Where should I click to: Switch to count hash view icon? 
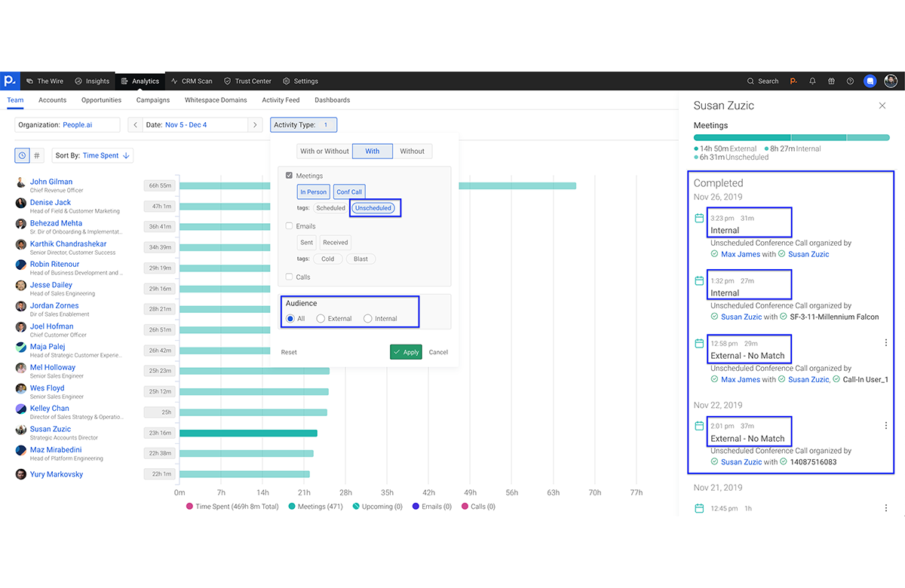click(37, 155)
